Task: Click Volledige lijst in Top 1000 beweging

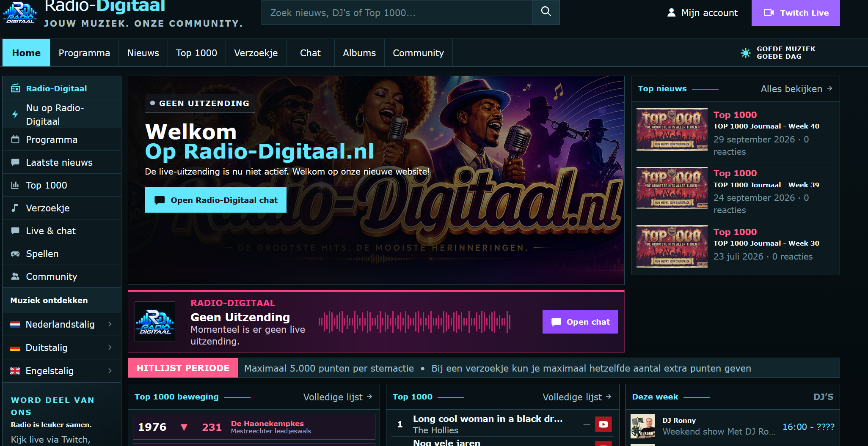Action: pyautogui.click(x=338, y=397)
